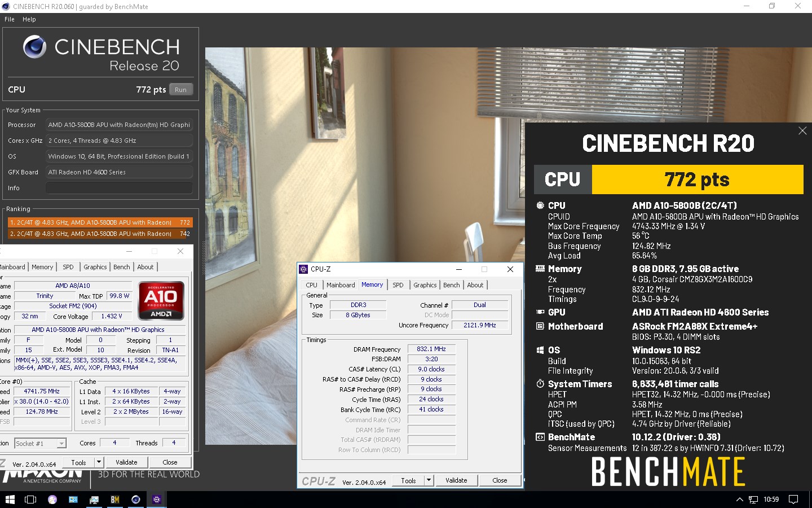Viewport: 812px width, 508px height.
Task: Open the Help menu in Cinebench
Action: tap(29, 19)
